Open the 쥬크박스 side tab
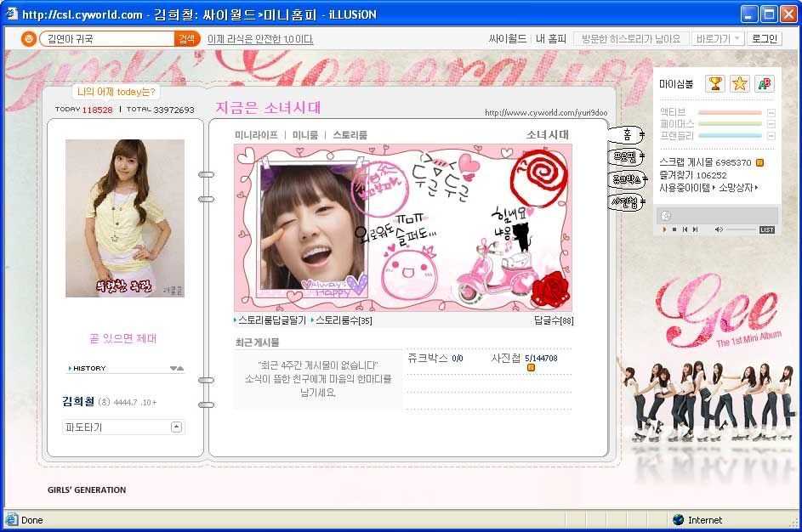This screenshot has width=802, height=532. pos(627,179)
